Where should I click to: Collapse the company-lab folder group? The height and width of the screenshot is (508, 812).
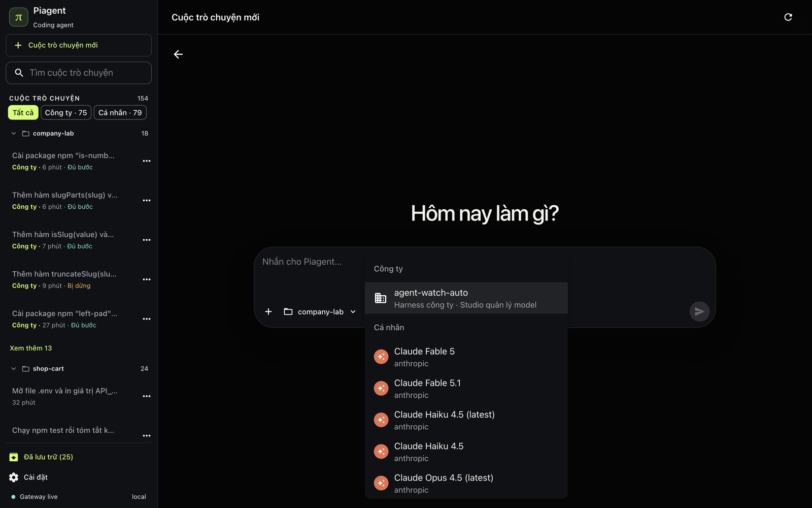[x=14, y=134]
